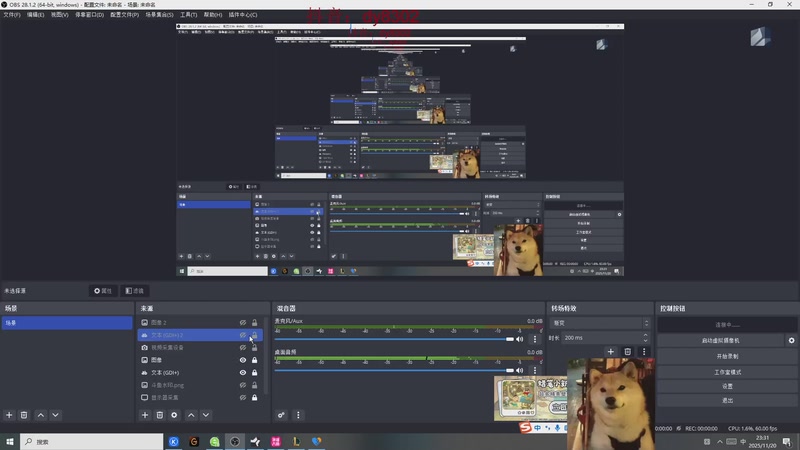Add a transition with the plus icon

[611, 352]
